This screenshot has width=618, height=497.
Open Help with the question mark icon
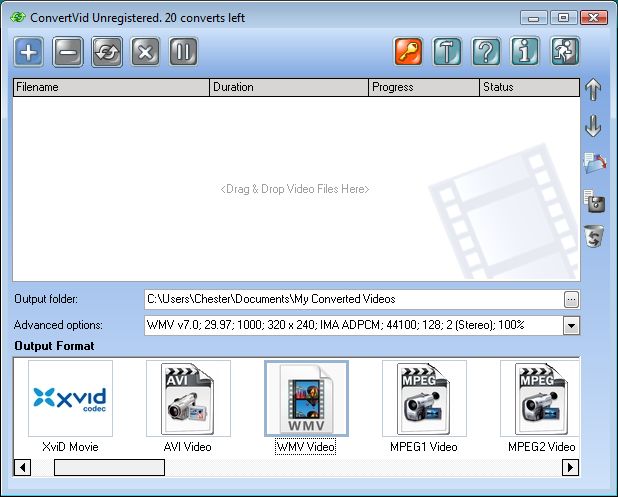click(487, 52)
